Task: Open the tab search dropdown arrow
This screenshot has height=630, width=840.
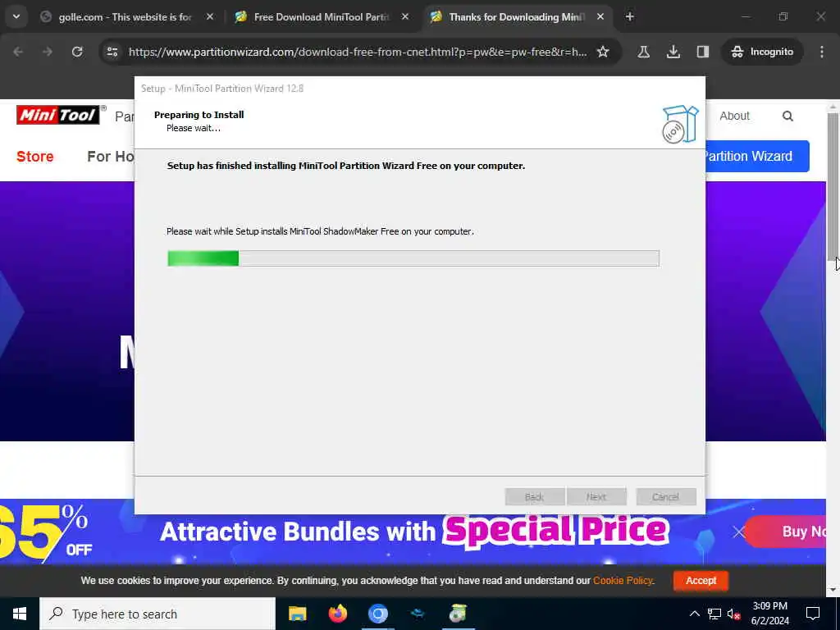Action: click(x=16, y=16)
